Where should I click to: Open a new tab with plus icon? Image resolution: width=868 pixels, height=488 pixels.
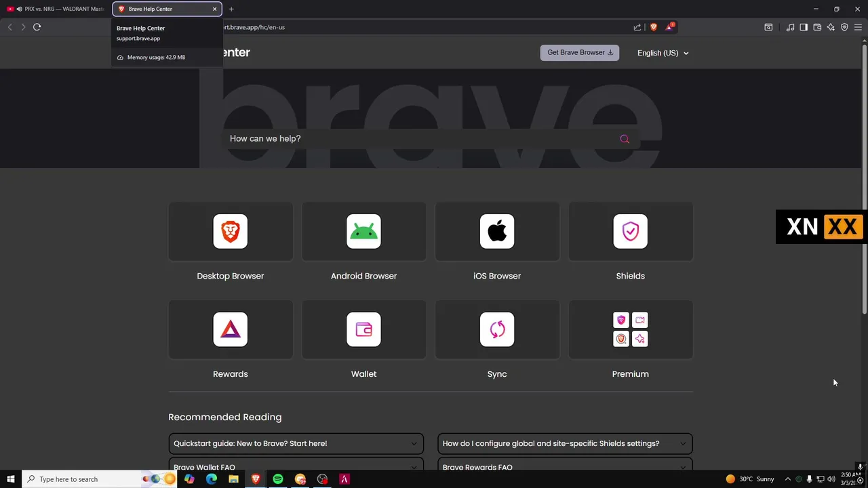(231, 9)
